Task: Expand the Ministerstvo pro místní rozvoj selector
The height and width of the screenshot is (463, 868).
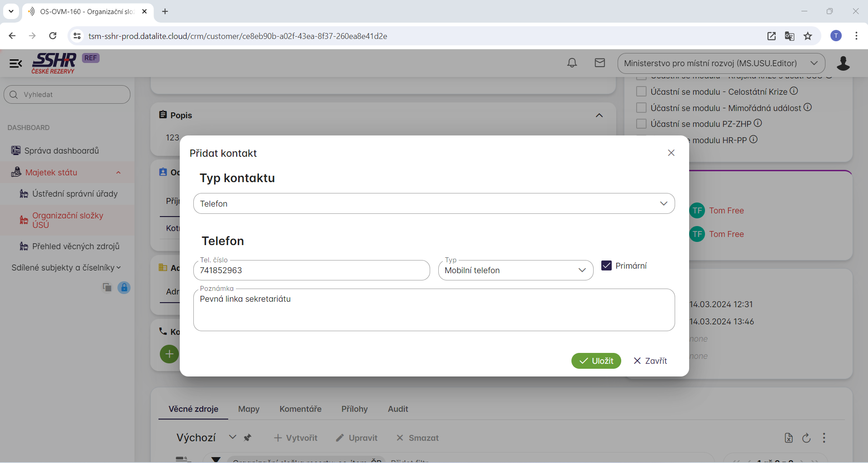Action: pos(721,63)
